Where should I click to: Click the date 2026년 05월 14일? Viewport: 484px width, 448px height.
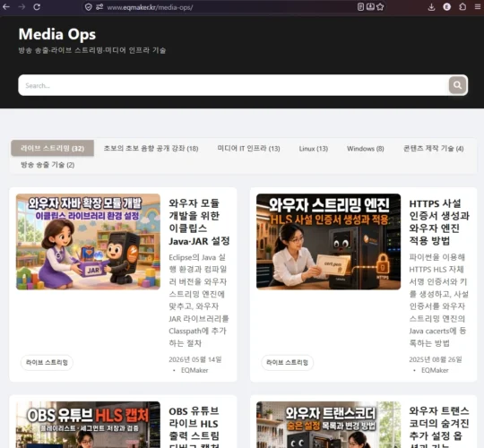[195, 359]
